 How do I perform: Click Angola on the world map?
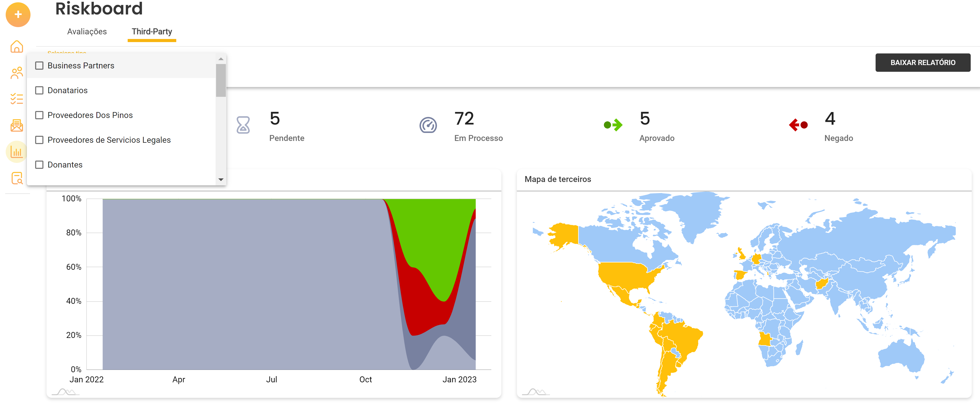click(764, 339)
